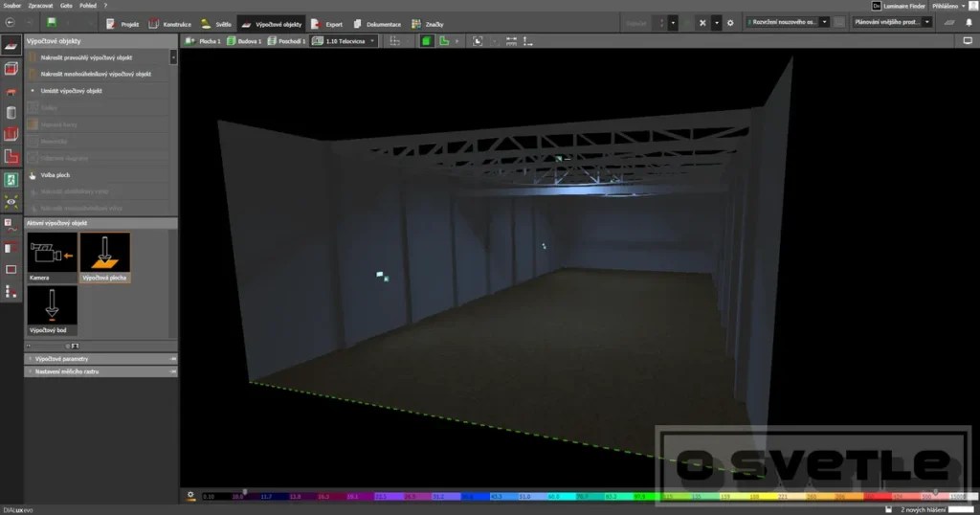
Task: Select the red node tree sidebar tool
Action: (x=11, y=291)
